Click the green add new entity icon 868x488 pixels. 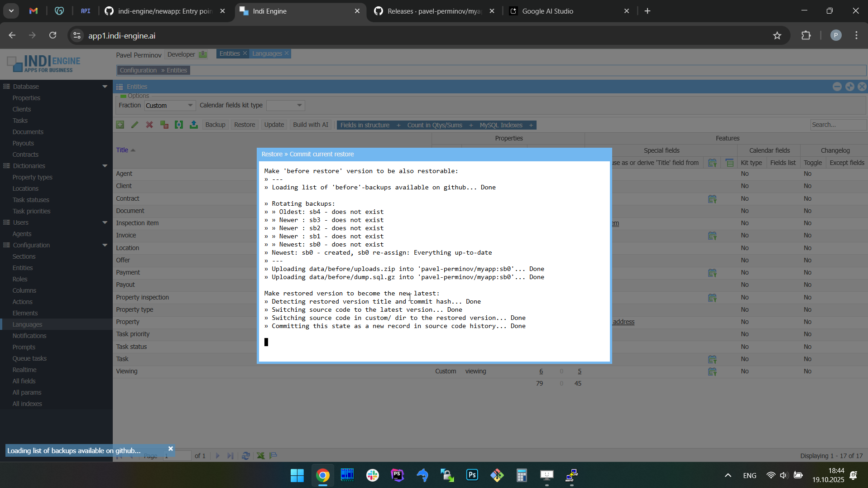pyautogui.click(x=120, y=125)
